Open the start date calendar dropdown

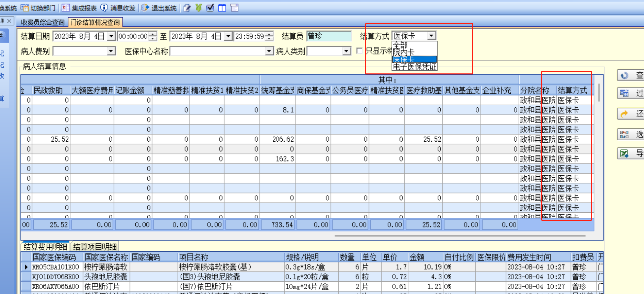click(x=111, y=36)
